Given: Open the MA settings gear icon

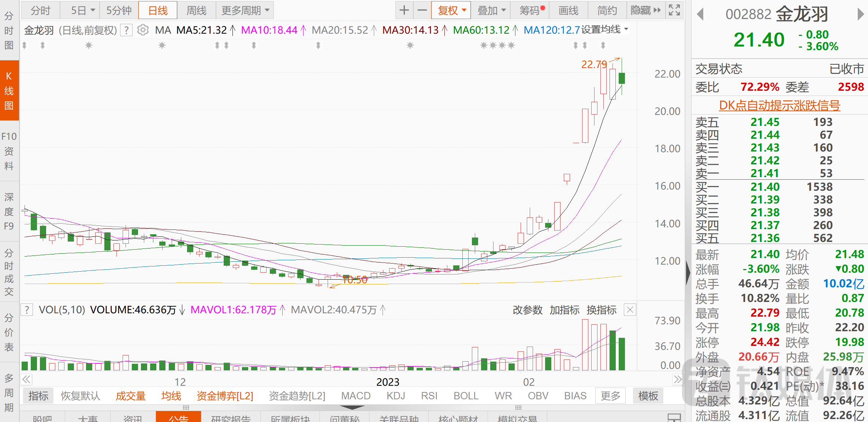Looking at the screenshot, I should pos(143,30).
